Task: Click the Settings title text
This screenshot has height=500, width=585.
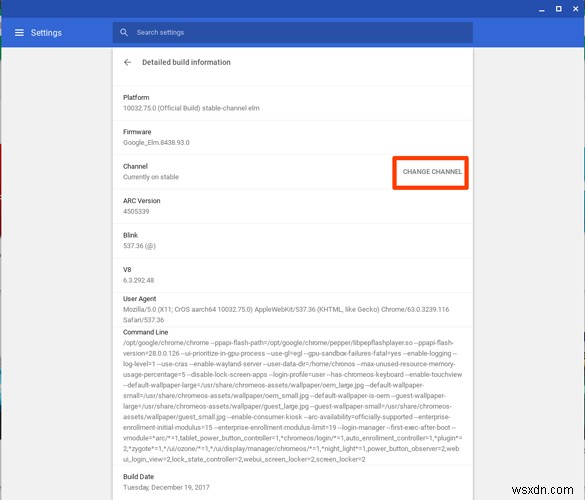Action: point(46,33)
